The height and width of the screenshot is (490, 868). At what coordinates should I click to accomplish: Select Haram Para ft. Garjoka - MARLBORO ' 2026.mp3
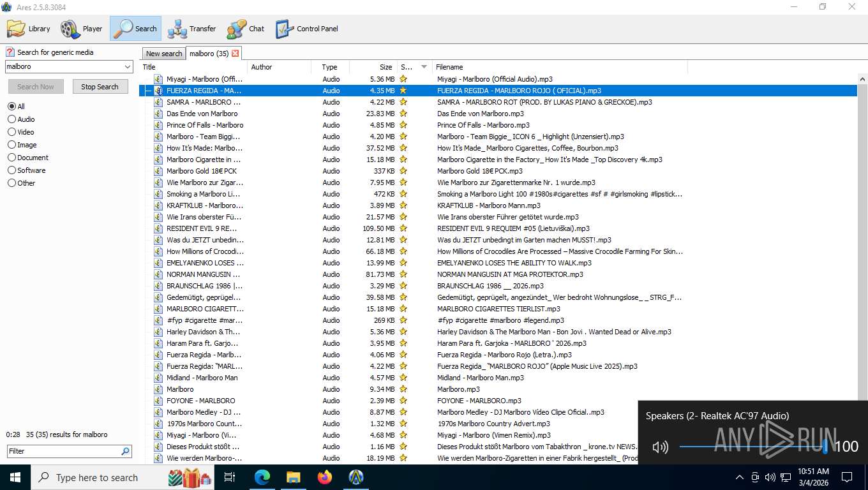511,343
